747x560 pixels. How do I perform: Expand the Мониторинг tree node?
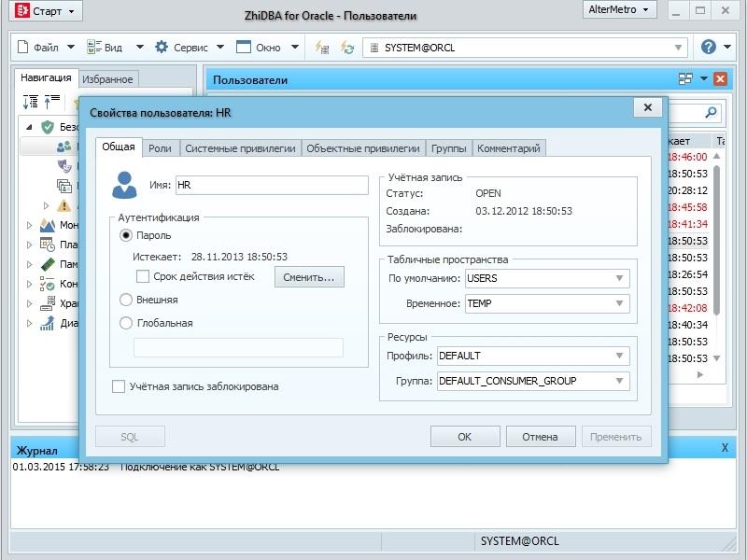tap(29, 225)
